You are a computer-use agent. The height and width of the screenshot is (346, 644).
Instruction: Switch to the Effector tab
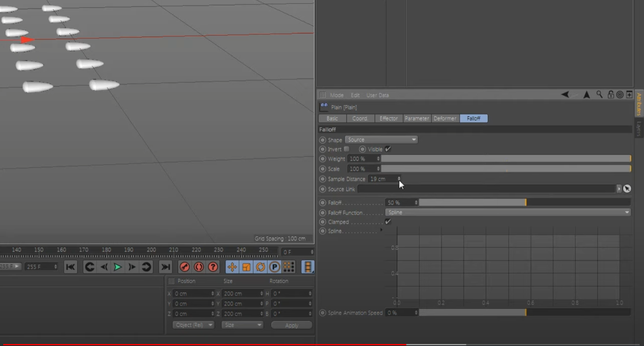389,119
